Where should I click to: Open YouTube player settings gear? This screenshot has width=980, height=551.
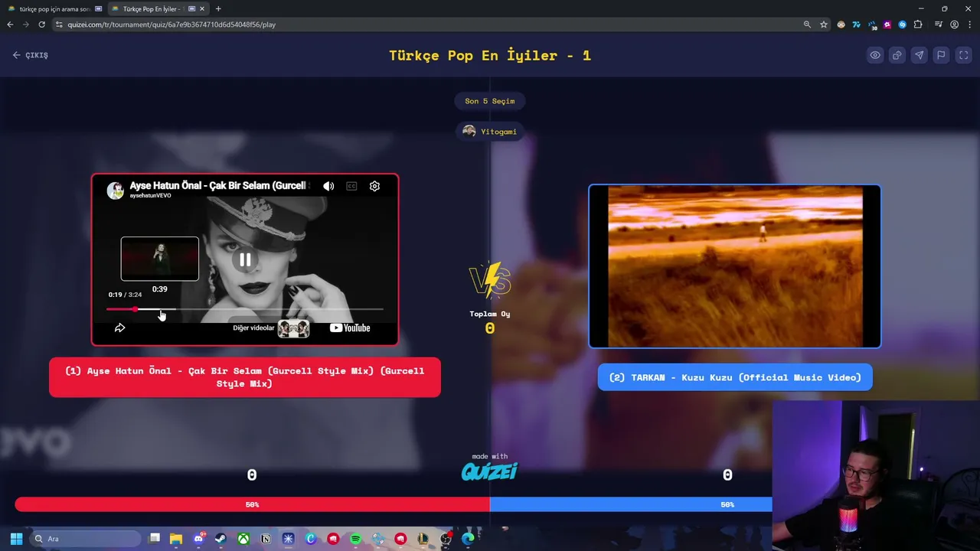tap(374, 186)
